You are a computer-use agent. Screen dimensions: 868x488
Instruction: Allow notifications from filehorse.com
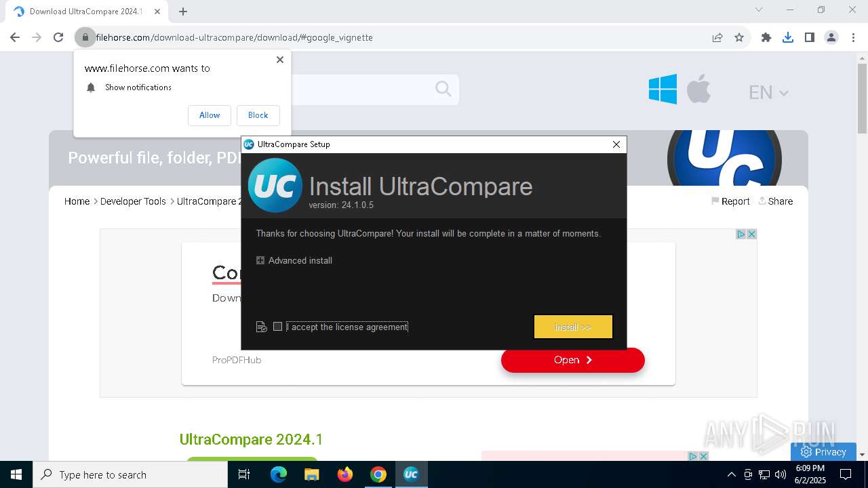click(x=210, y=115)
